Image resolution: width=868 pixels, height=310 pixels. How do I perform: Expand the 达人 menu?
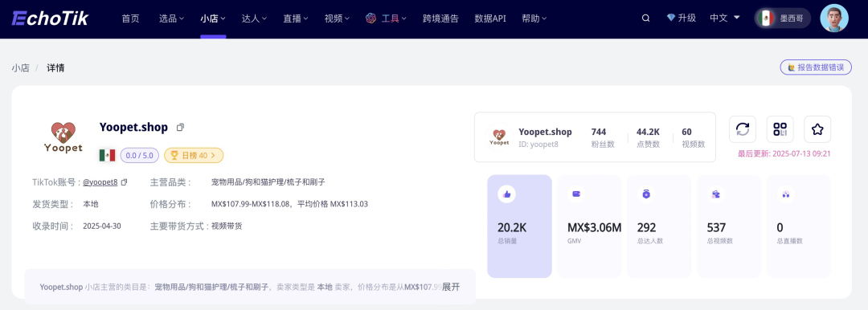(x=255, y=18)
